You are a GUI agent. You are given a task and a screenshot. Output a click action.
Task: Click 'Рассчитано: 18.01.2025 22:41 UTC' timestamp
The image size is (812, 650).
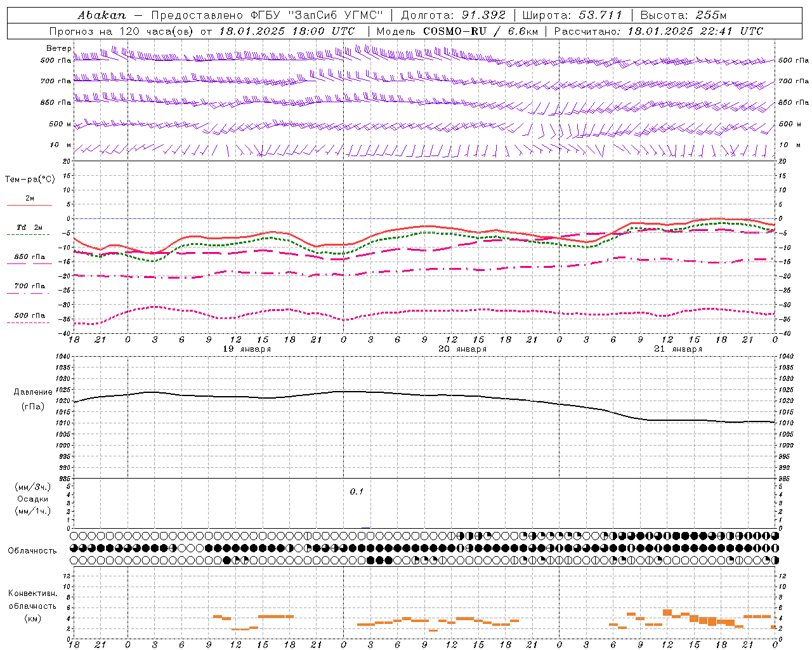[658, 31]
